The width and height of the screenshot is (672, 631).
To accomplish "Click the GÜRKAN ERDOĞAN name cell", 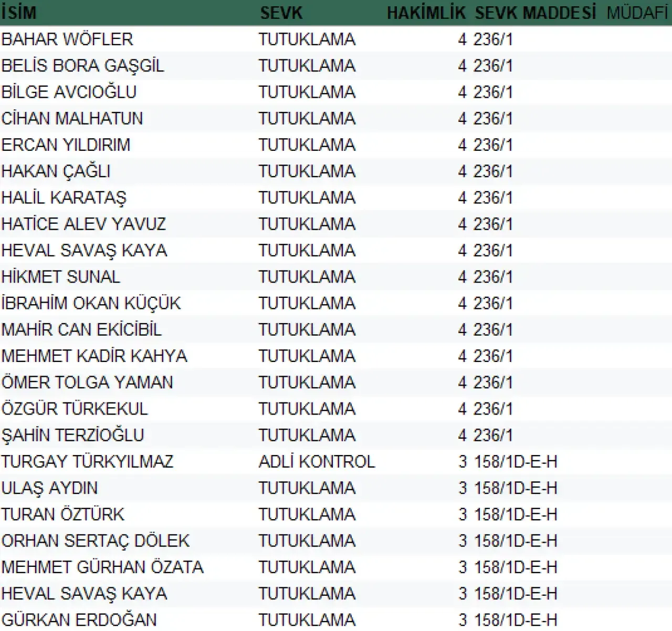I will click(79, 620).
